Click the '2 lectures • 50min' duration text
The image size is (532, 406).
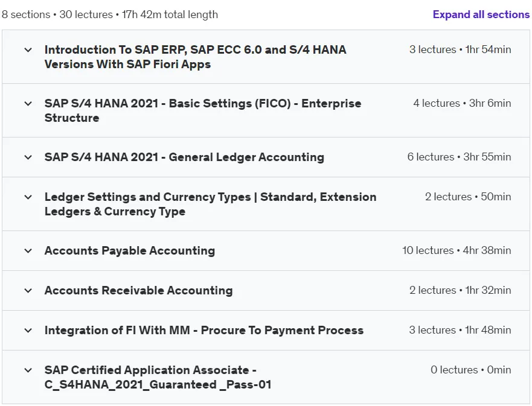coord(468,197)
